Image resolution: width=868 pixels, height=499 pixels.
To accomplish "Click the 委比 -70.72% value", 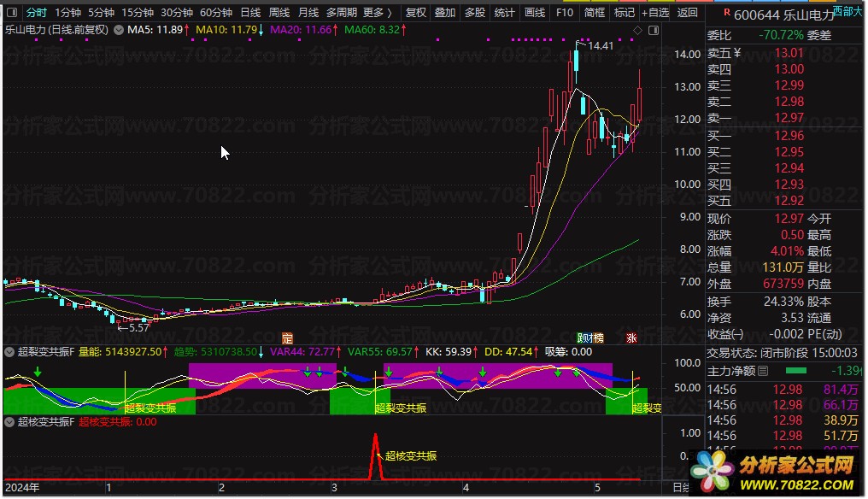I will coord(781,35).
